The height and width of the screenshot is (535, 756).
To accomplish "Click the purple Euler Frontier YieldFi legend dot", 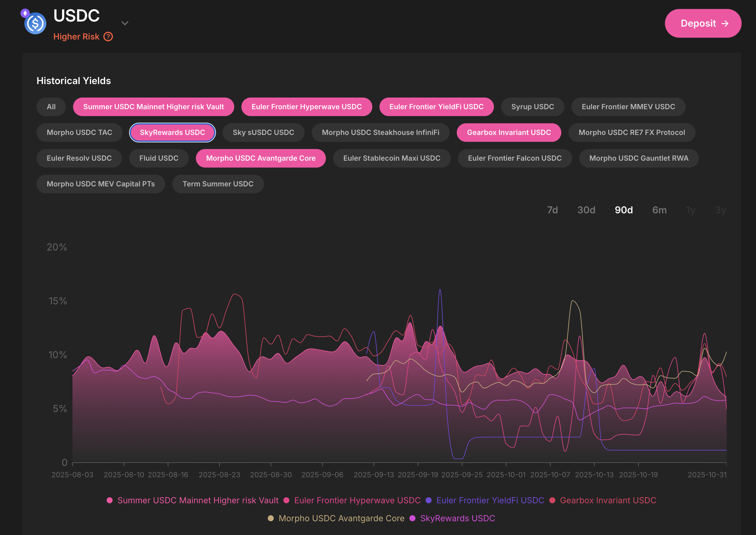I will (x=428, y=500).
